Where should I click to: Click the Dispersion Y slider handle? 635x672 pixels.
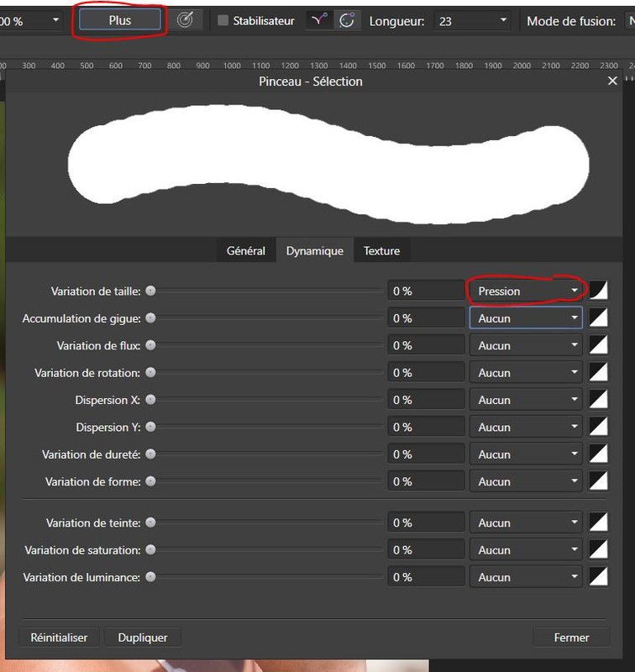pyautogui.click(x=150, y=427)
